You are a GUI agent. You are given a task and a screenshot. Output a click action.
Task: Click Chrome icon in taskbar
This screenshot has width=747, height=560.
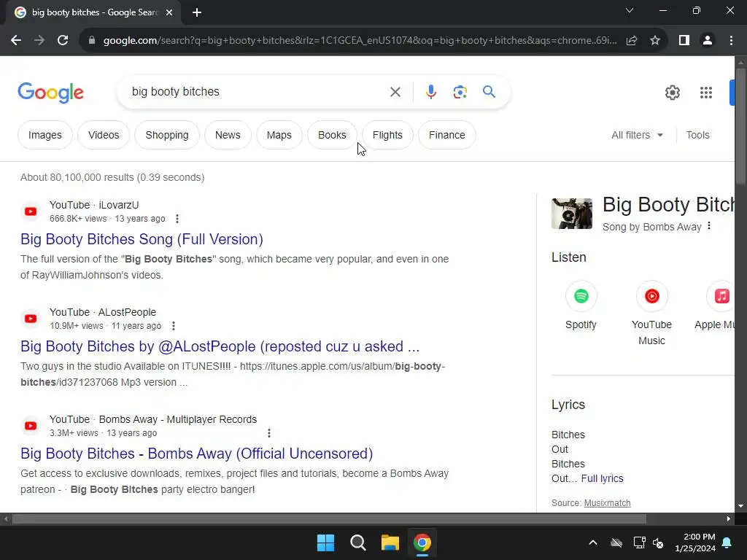(422, 542)
